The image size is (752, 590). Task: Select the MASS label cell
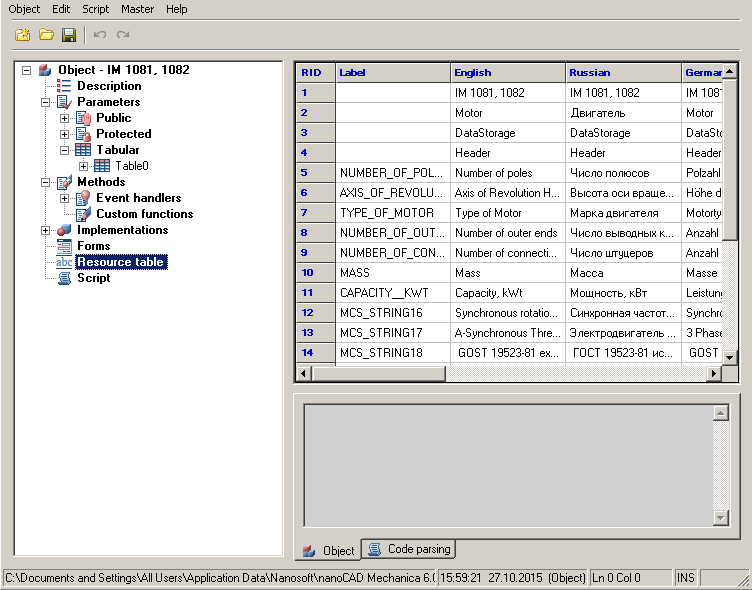click(x=392, y=272)
